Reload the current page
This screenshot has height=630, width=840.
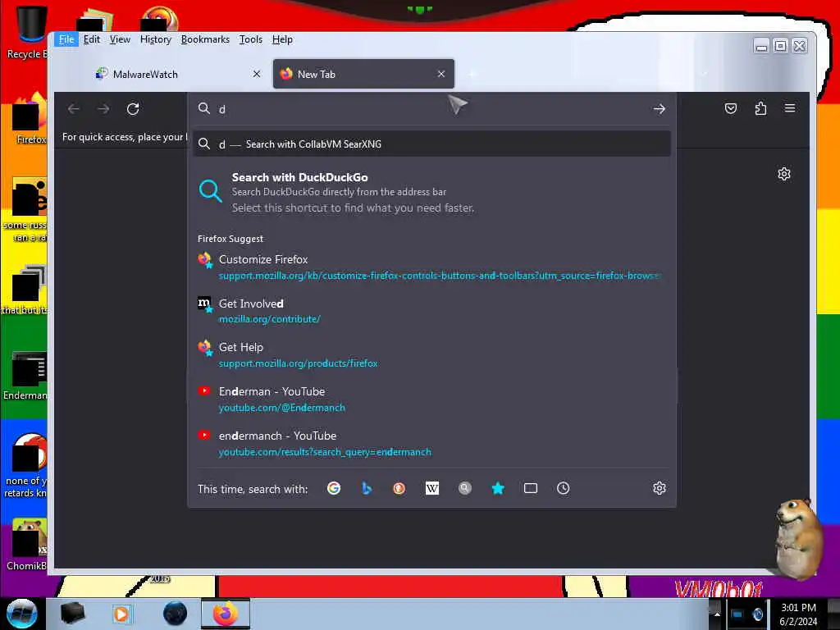(133, 109)
